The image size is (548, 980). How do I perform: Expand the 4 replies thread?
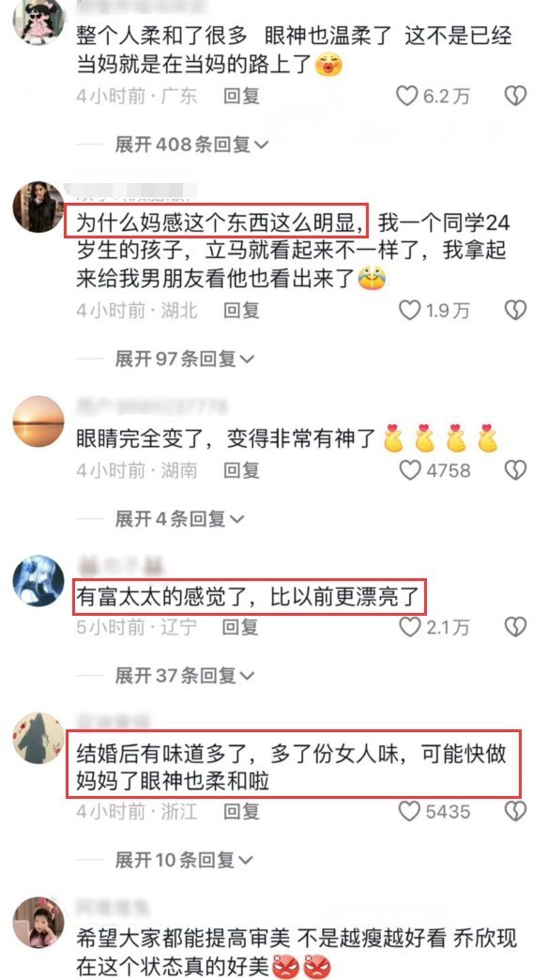[179, 519]
